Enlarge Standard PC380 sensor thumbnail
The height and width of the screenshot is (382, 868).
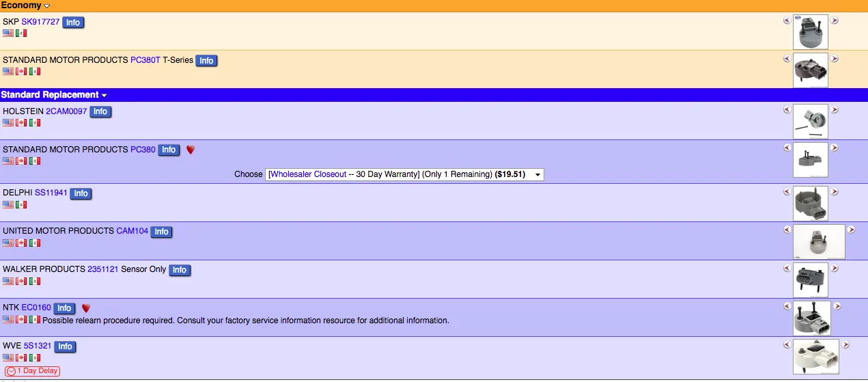click(811, 160)
